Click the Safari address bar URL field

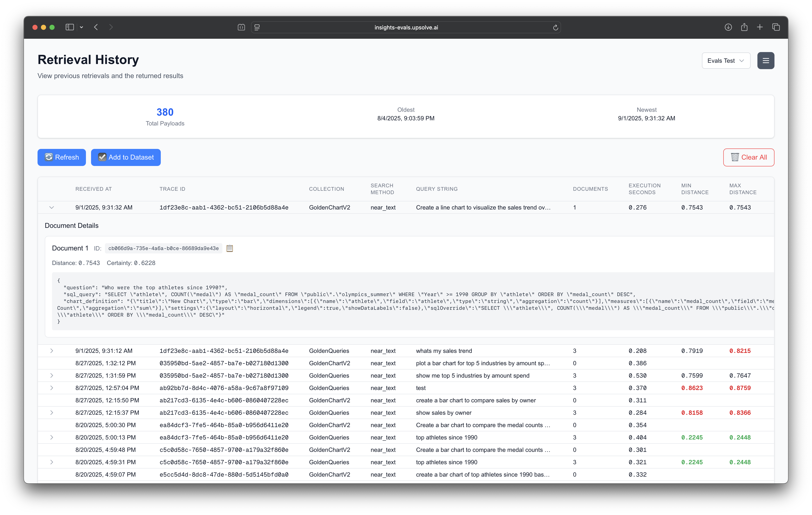(406, 28)
